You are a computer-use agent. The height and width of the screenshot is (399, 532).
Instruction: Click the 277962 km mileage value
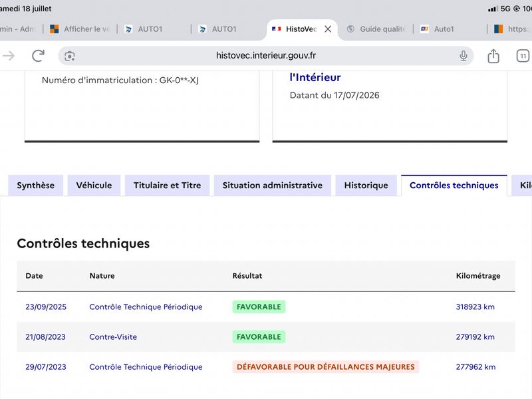(475, 367)
